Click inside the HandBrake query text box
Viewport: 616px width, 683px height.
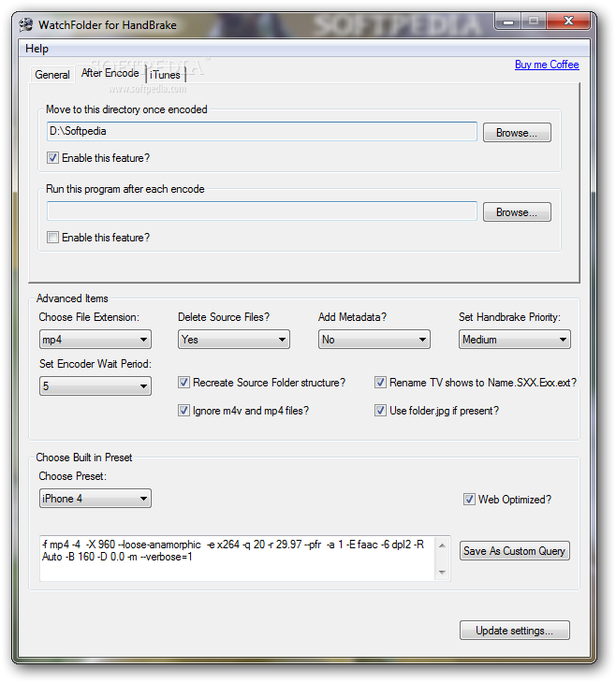coord(238,559)
